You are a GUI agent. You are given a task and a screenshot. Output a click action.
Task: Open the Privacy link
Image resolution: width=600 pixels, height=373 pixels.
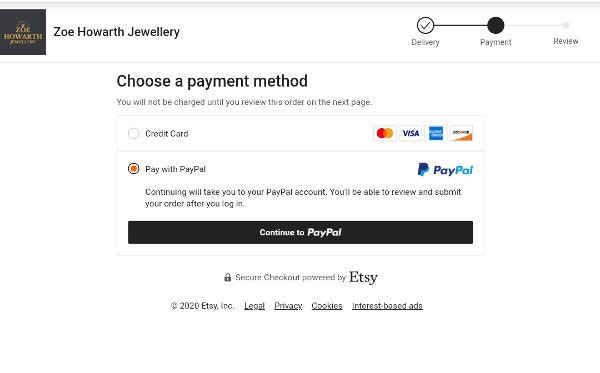(288, 306)
